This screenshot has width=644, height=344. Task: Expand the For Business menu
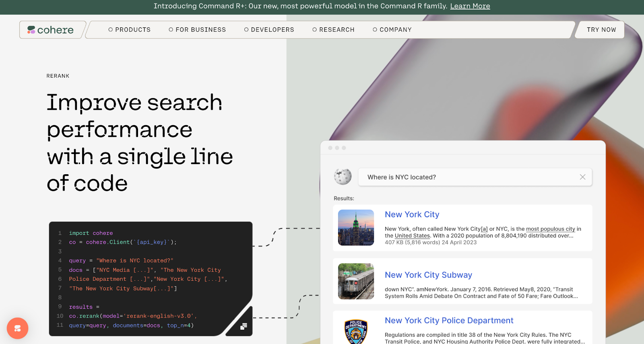coord(197,30)
